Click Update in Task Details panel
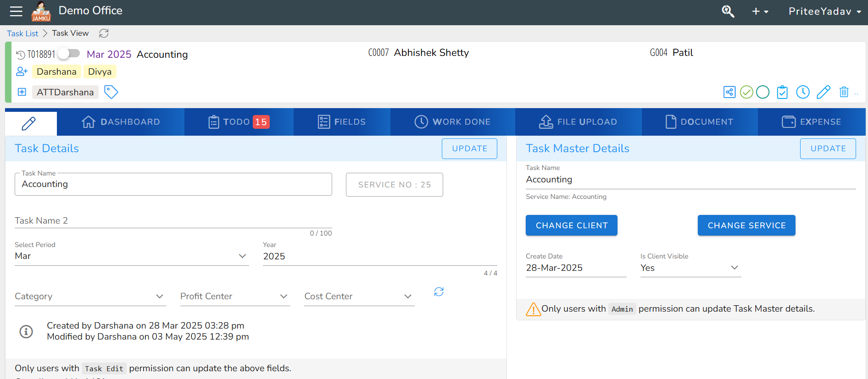868x379 pixels. (x=469, y=148)
